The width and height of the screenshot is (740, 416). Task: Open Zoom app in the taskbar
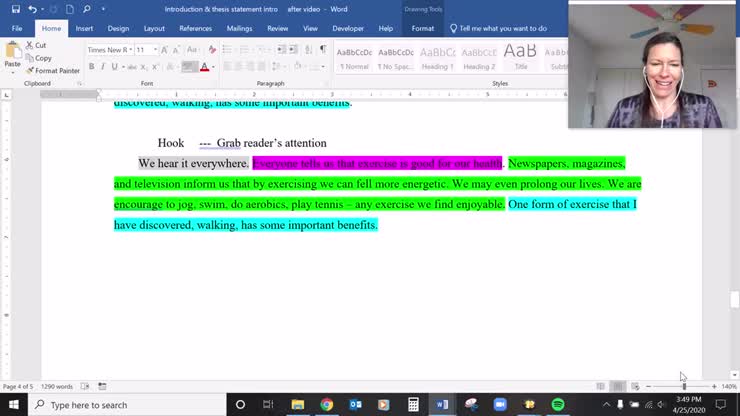point(500,404)
